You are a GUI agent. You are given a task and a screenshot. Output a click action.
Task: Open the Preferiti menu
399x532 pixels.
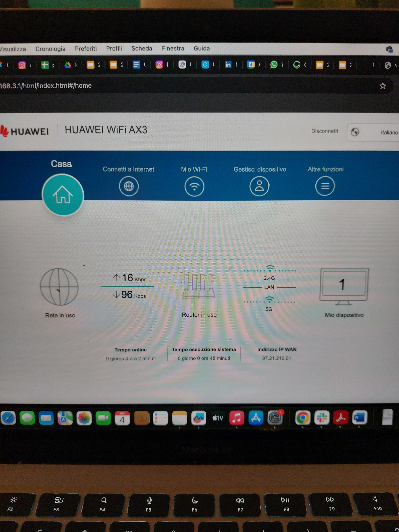(86, 49)
